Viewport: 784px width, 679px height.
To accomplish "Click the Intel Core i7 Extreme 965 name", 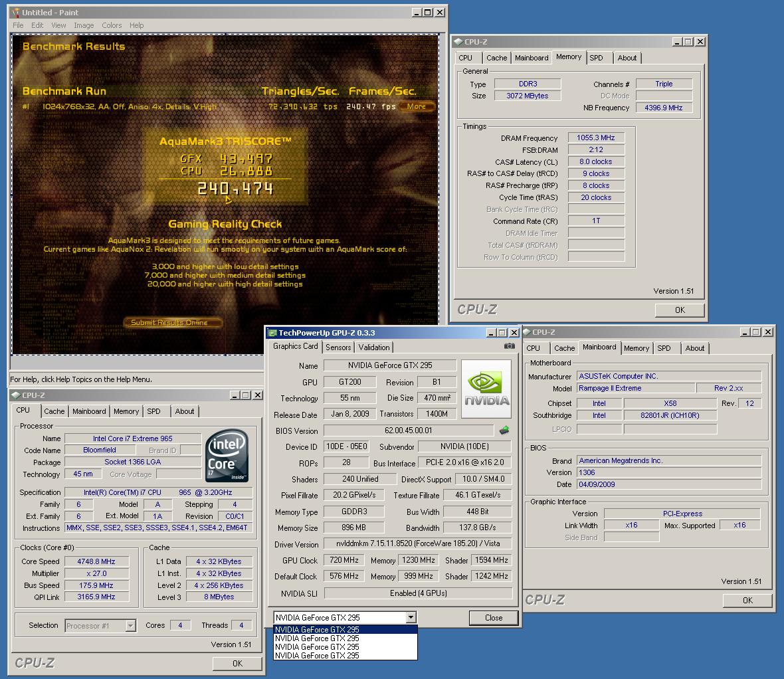I will point(132,438).
